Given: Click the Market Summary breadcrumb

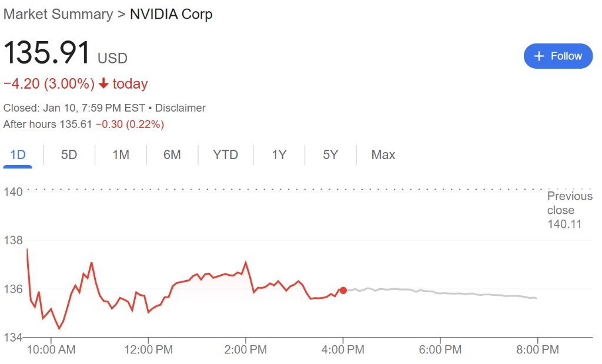Looking at the screenshot, I should (58, 15).
